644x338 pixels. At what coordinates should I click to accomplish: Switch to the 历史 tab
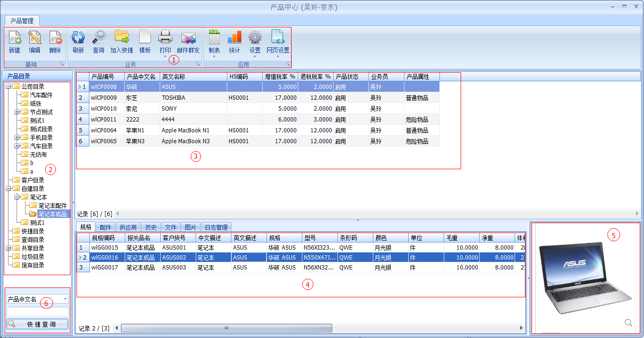point(151,227)
